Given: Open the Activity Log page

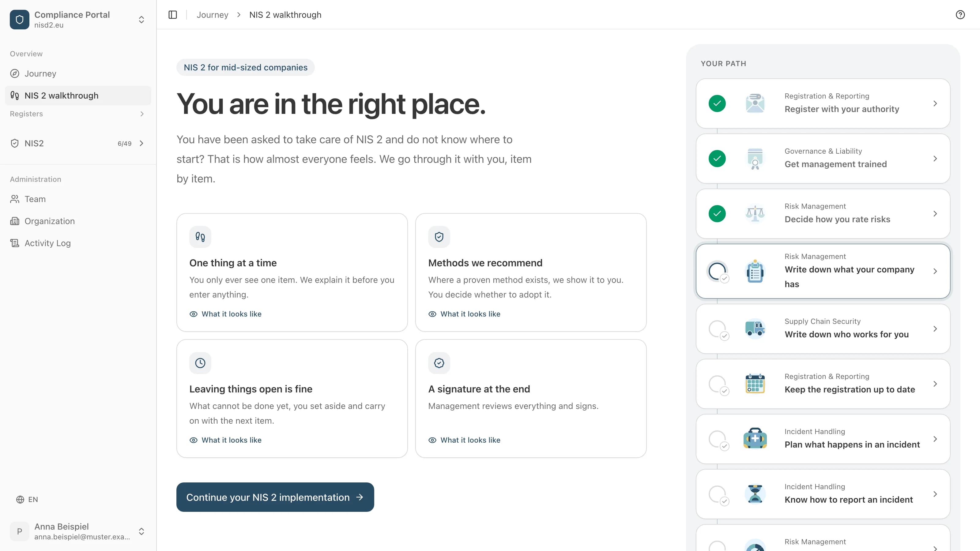Looking at the screenshot, I should [x=78, y=243].
